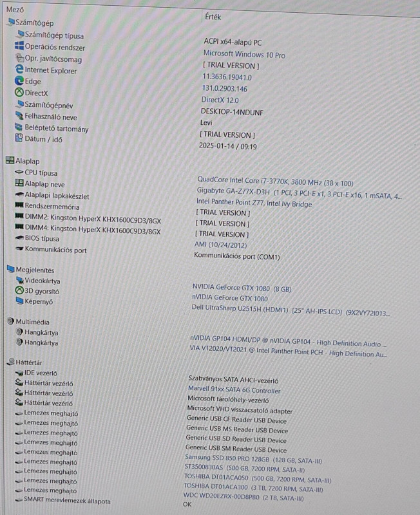Click the Számítógép típusa icon
Image resolution: width=420 pixels, height=515 pixels.
21,34
